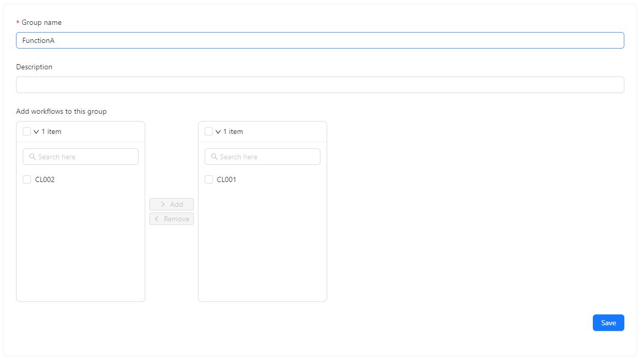
Task: Expand the right list selection dropdown chevron
Action: pyautogui.click(x=218, y=132)
